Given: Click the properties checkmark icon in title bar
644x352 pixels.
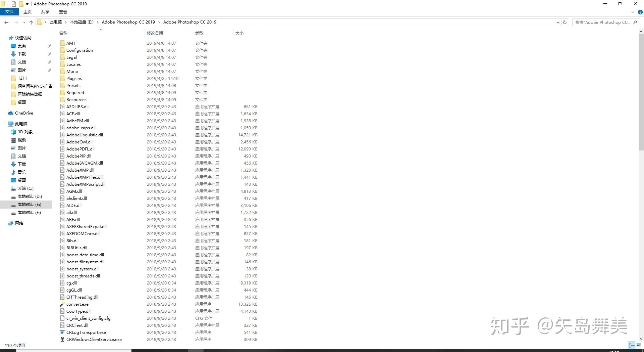Looking at the screenshot, I should pyautogui.click(x=13, y=4).
